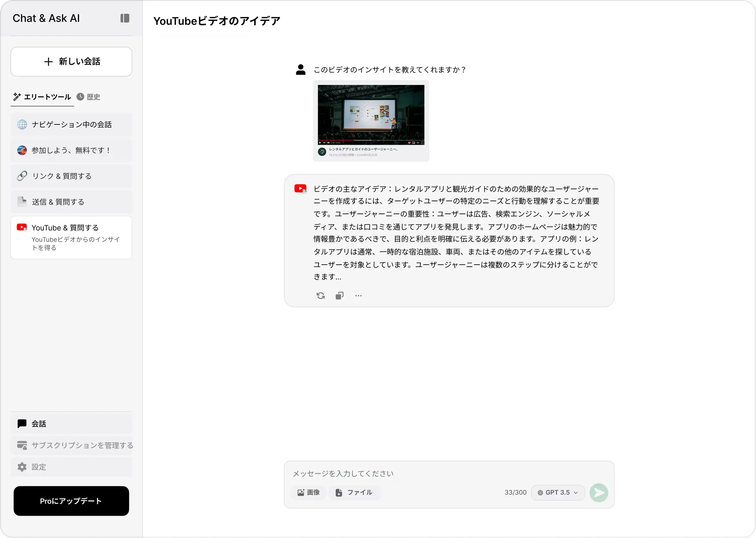
Task: Open リンク & 質問する link tool
Action: click(71, 176)
